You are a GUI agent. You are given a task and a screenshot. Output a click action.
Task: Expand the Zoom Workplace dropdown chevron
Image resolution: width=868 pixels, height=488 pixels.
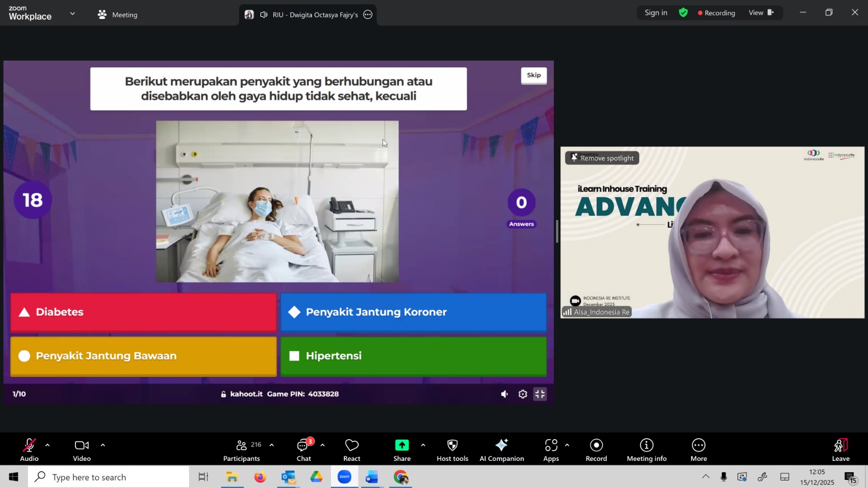coord(73,14)
